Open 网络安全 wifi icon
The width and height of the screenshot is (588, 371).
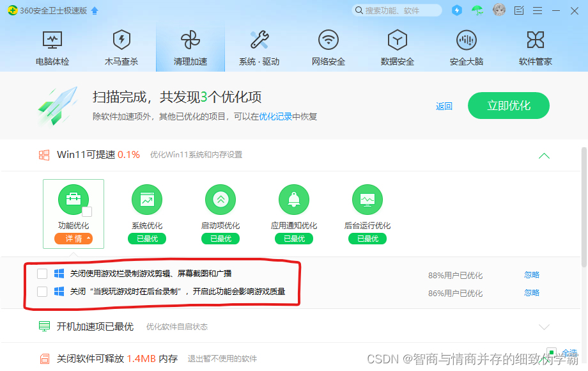(x=329, y=40)
